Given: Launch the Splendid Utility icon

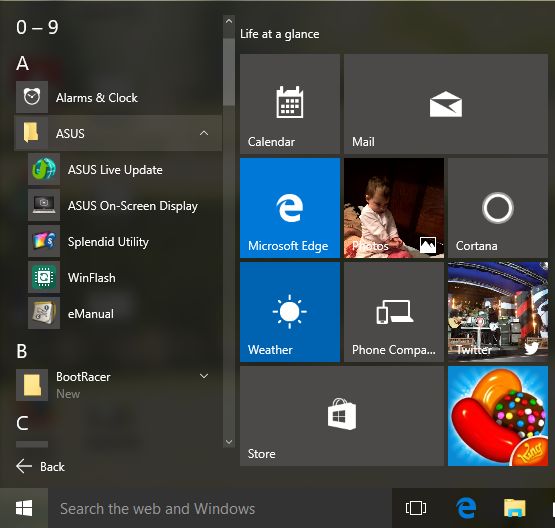Looking at the screenshot, I should (44, 241).
